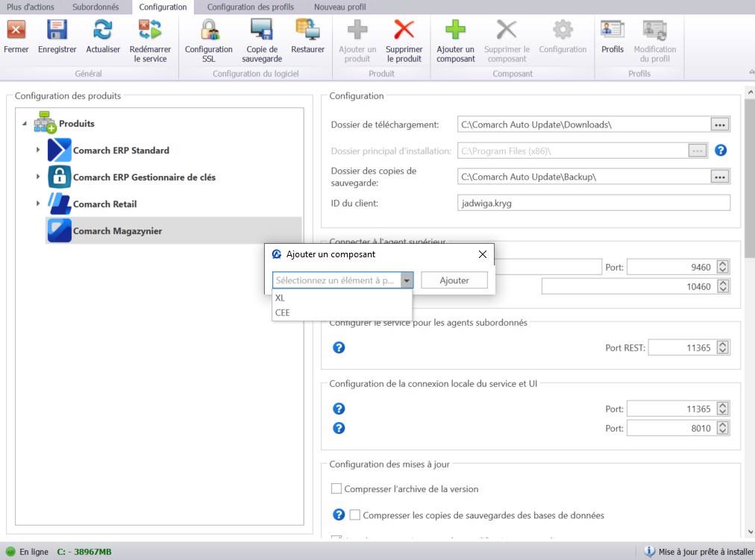Choose CEE from the dropdown list
The height and width of the screenshot is (560, 755).
pyautogui.click(x=342, y=312)
